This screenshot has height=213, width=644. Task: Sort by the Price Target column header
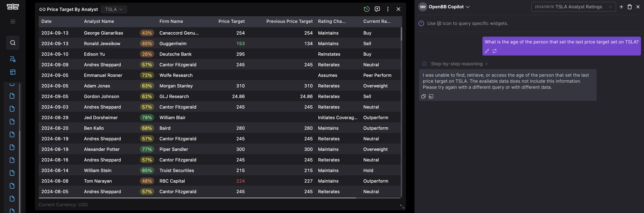pyautogui.click(x=231, y=22)
